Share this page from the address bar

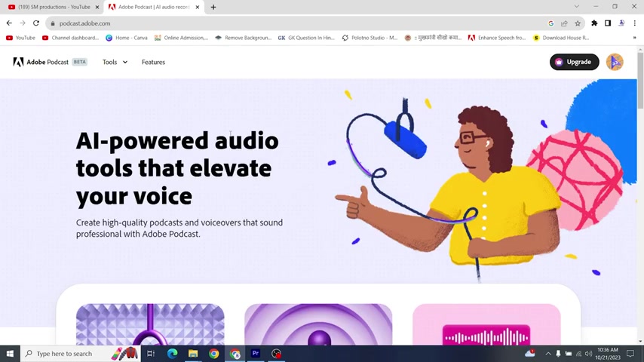tap(564, 23)
